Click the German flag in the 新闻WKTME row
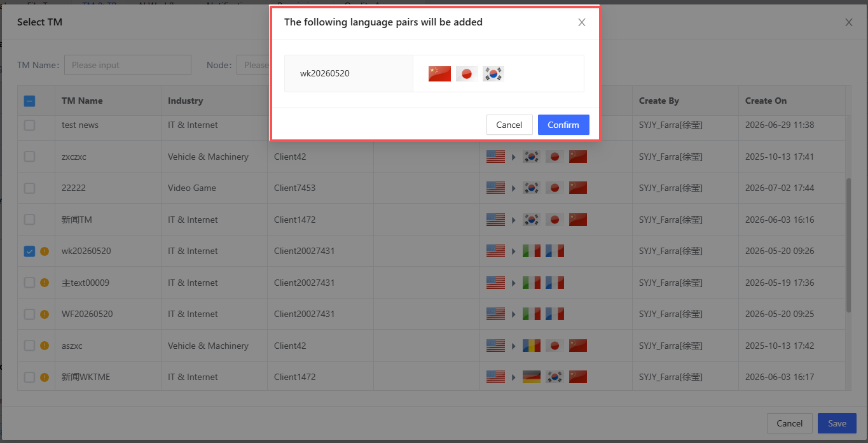The height and width of the screenshot is (443, 868). (531, 377)
